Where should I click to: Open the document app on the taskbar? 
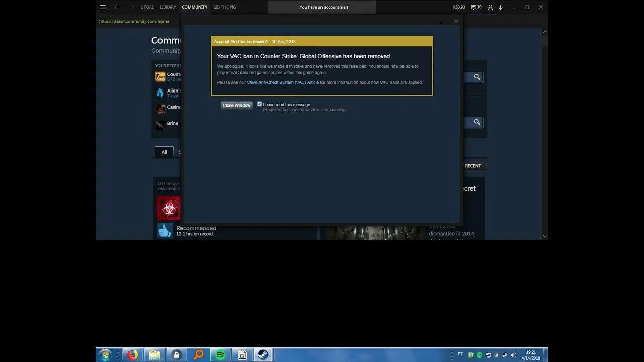242,355
